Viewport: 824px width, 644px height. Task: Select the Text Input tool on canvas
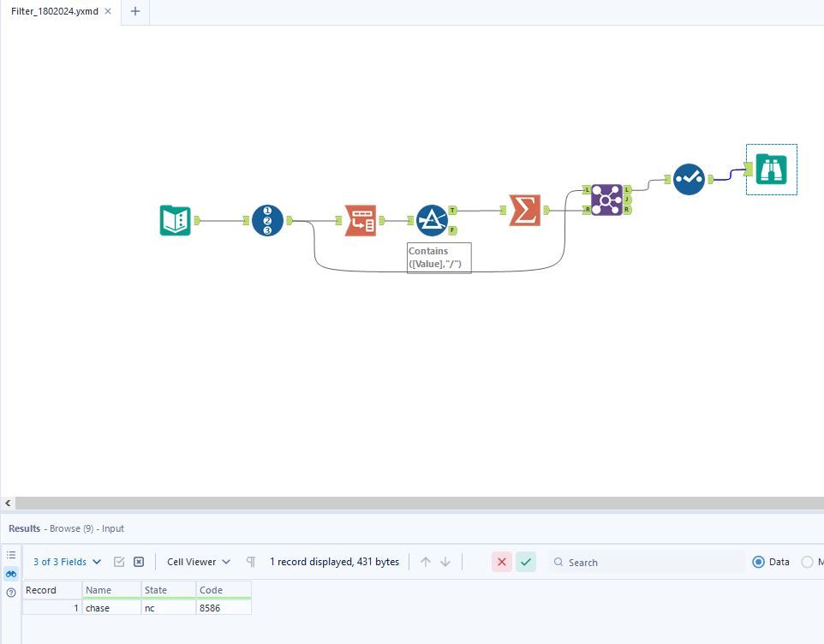click(x=175, y=220)
